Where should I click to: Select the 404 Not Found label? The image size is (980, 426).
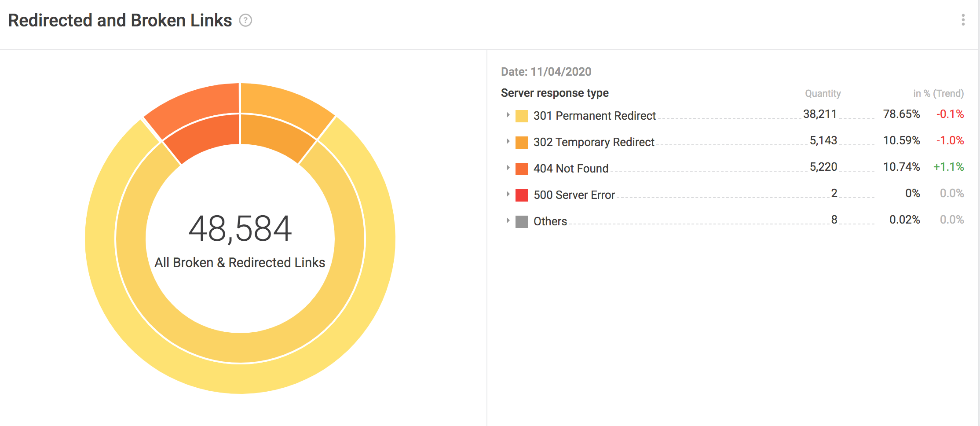coord(571,169)
